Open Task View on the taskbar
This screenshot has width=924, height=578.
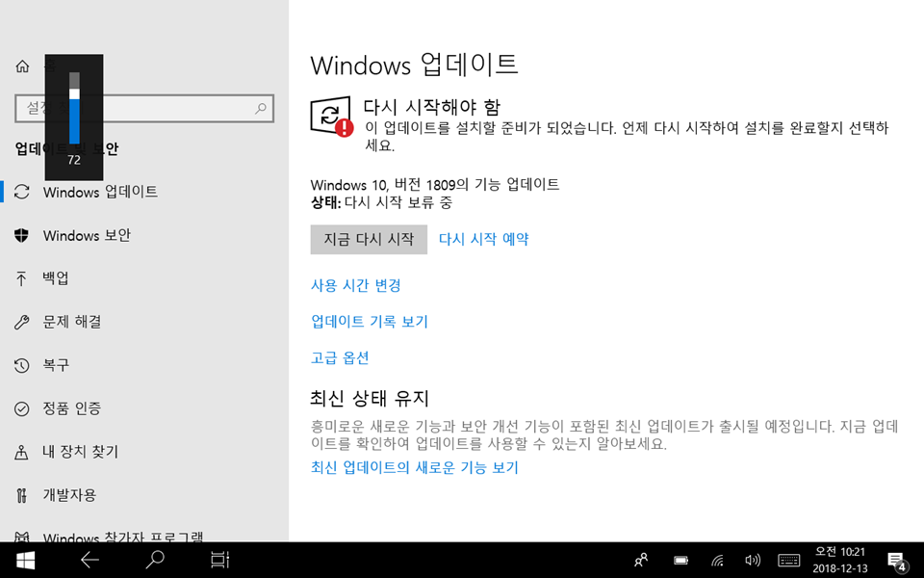(219, 560)
